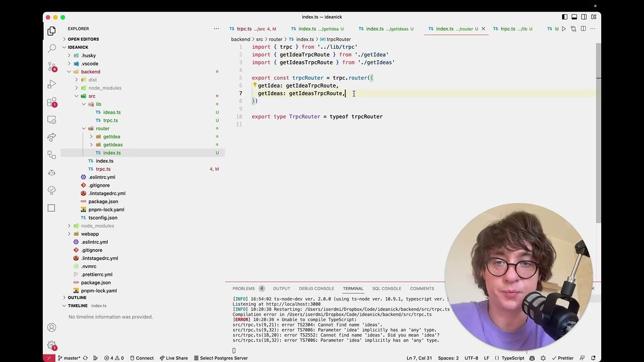Open the Debug Console panel tab
This screenshot has height=362, width=644.
click(x=316, y=289)
